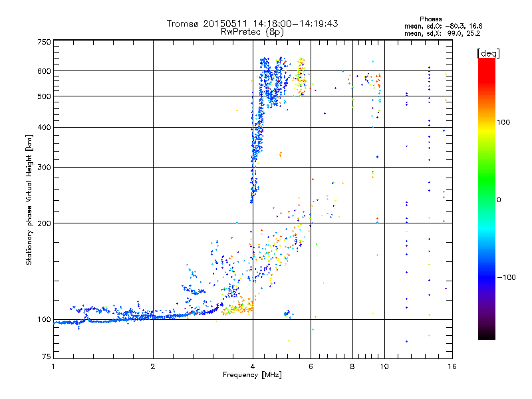Click the 300 tick label on the y-axis
This screenshot has height=399, width=532.
point(45,167)
